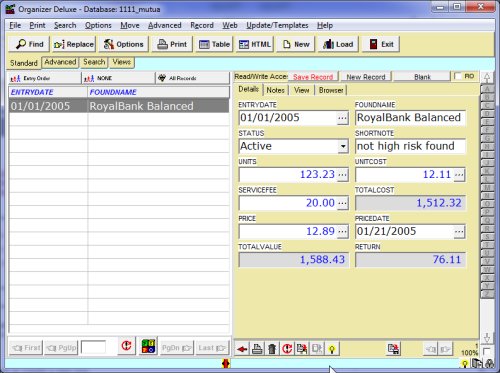Screen dimensions: 500x373
Task: Open the ENTRYDATE ellipsis picker
Action: (x=342, y=118)
